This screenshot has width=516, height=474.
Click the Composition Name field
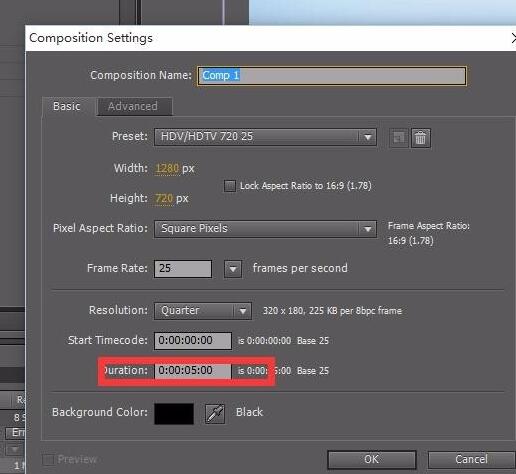point(332,76)
